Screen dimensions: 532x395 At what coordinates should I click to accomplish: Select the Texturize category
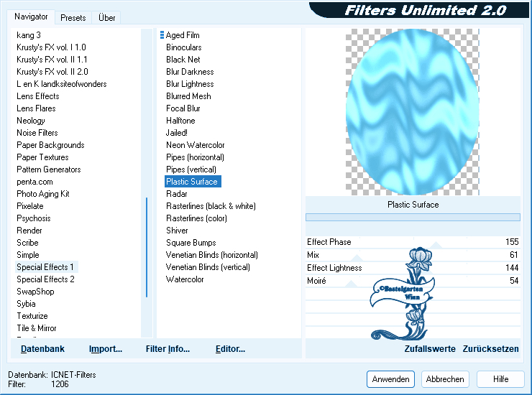coord(32,316)
